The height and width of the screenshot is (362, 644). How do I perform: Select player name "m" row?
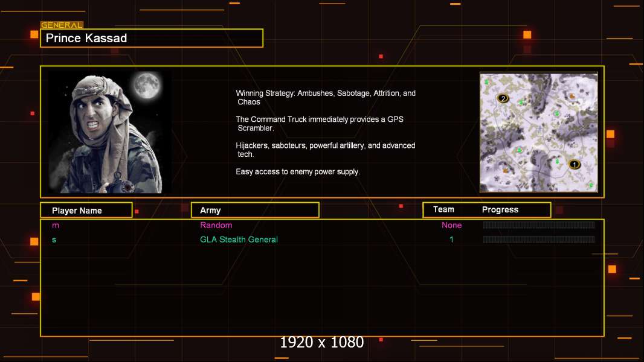(56, 225)
